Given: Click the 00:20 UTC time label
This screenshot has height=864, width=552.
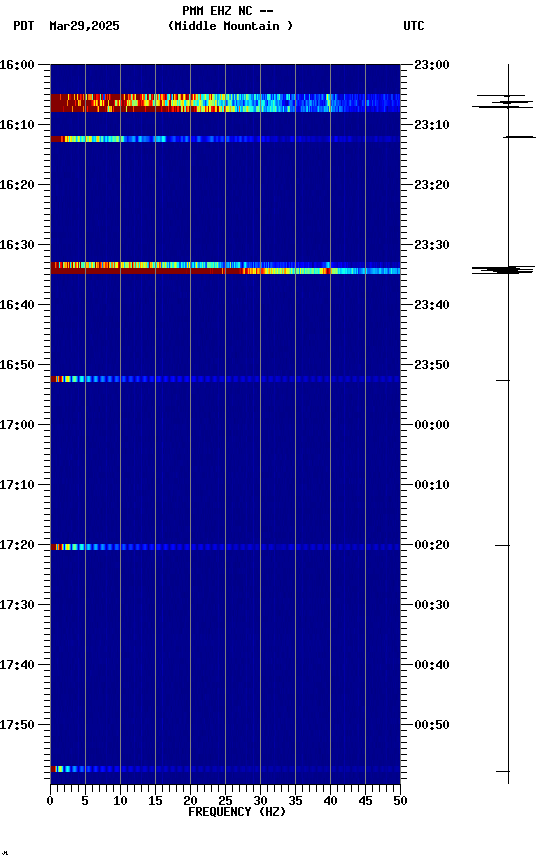Looking at the screenshot, I should coord(432,545).
